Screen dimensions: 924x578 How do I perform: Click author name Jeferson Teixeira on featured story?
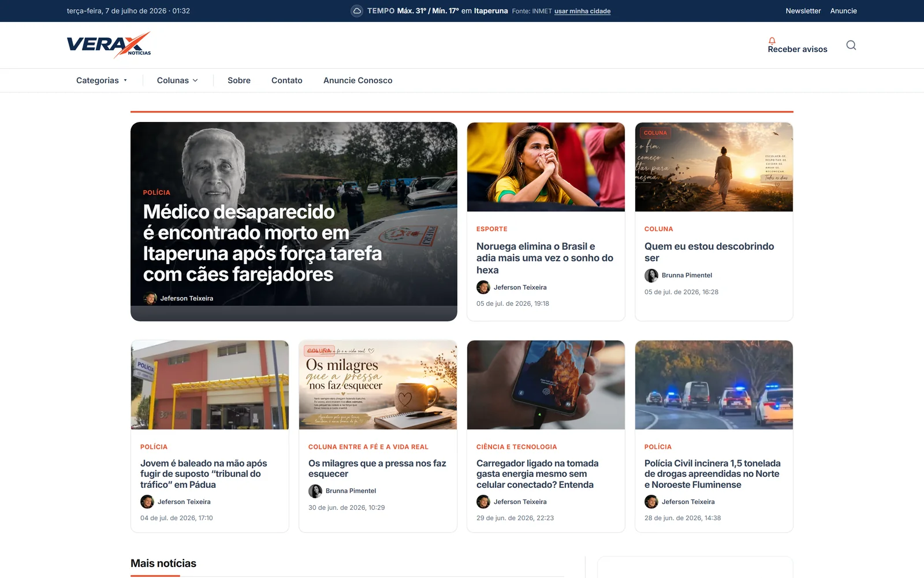point(187,298)
